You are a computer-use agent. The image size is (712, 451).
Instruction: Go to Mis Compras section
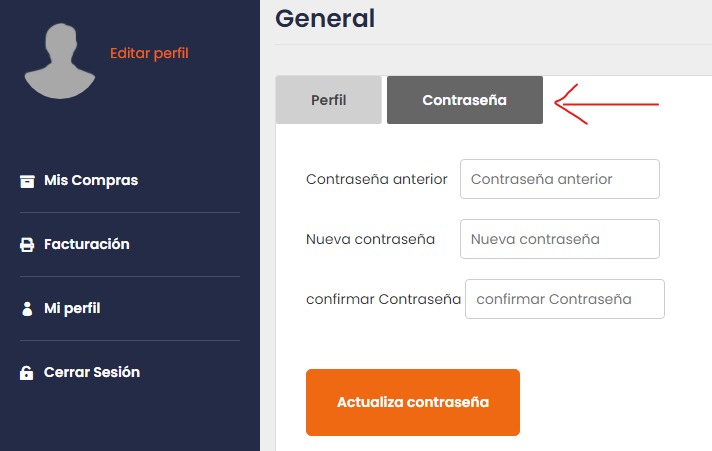[x=91, y=181]
